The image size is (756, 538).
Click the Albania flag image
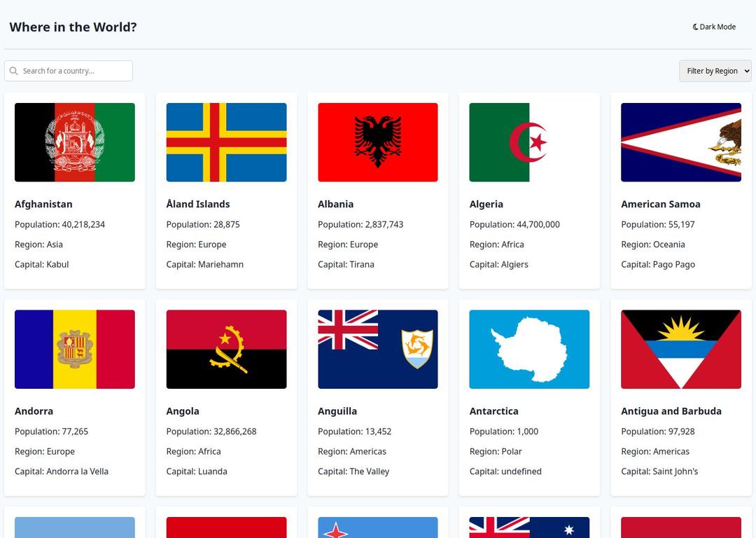377,142
